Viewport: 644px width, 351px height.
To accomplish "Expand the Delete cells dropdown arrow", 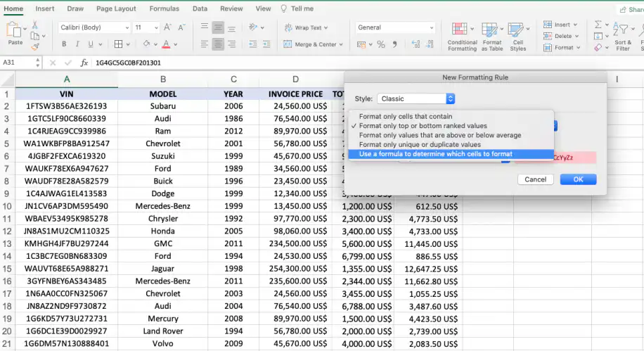I will (577, 36).
